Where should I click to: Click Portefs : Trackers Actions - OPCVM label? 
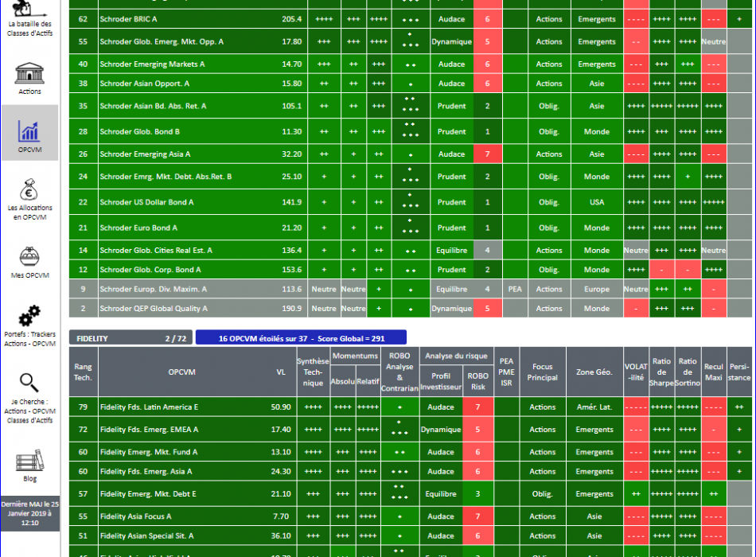(30, 339)
